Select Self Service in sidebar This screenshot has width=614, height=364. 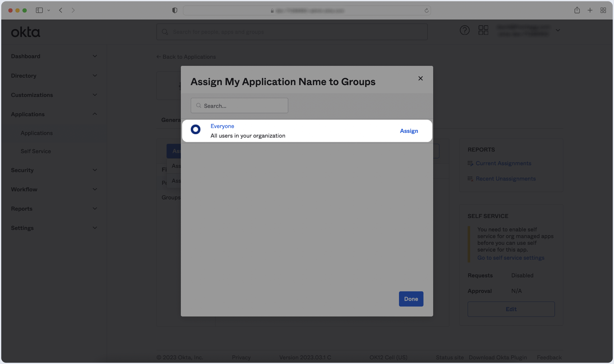coord(36,151)
